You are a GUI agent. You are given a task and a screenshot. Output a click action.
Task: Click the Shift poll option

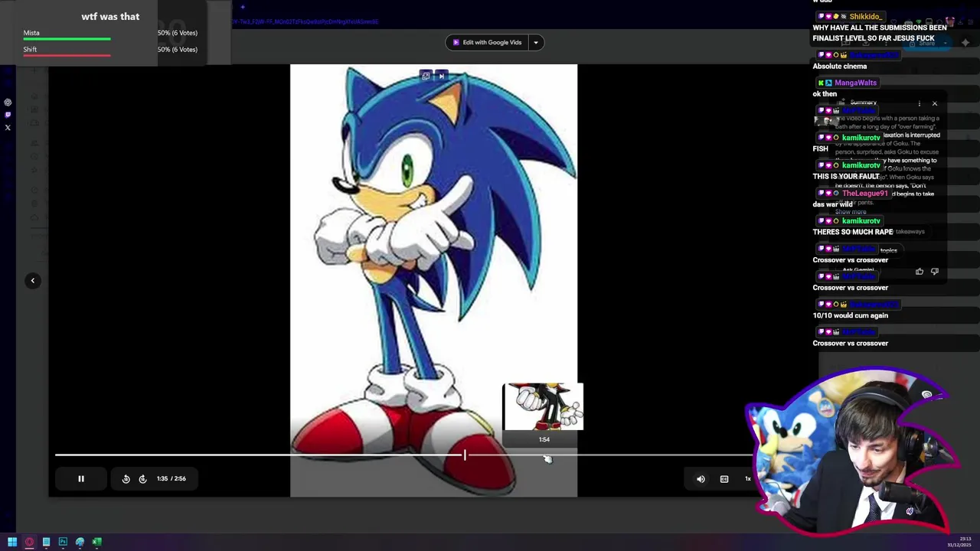[110, 51]
